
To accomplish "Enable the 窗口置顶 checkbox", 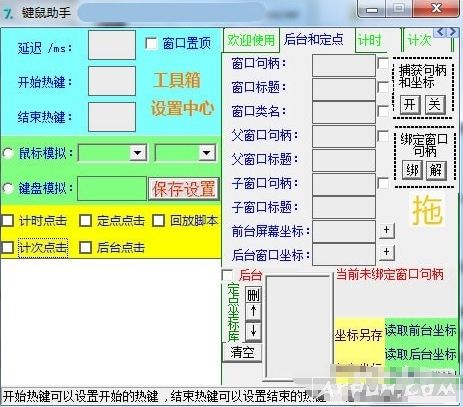I will click(151, 43).
